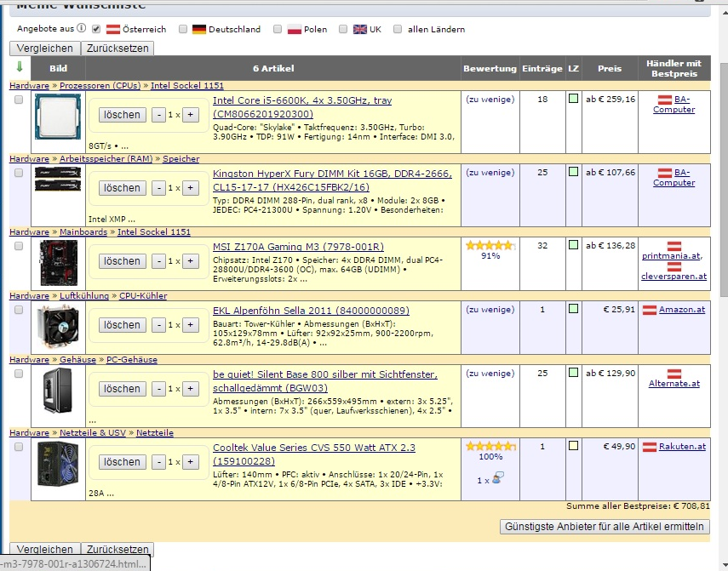Toggle the Österreich country checkbox
This screenshot has height=571, width=728.
point(96,29)
